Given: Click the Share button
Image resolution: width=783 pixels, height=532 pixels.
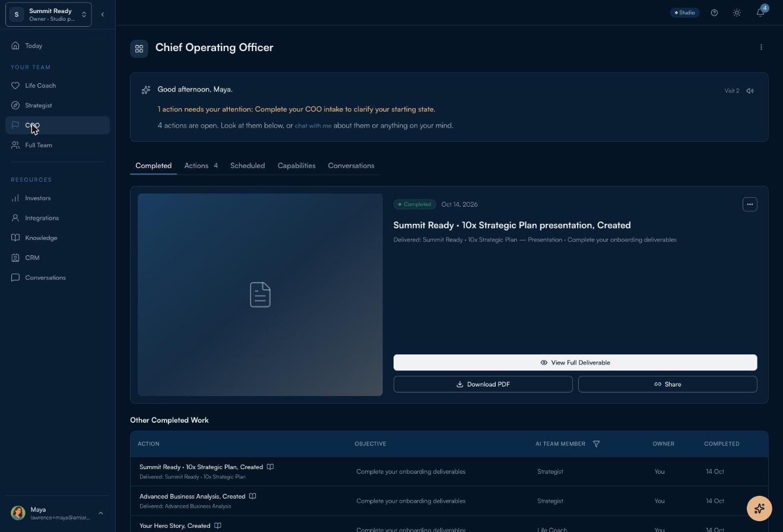Looking at the screenshot, I should click(667, 384).
